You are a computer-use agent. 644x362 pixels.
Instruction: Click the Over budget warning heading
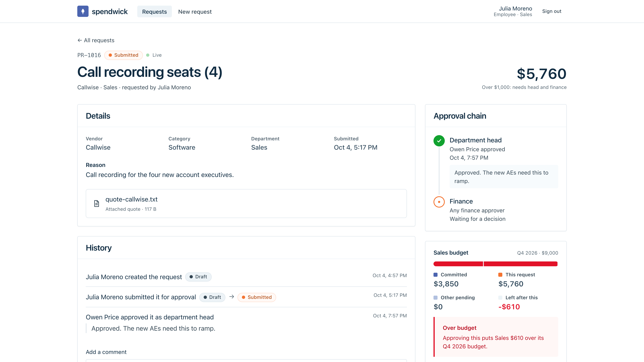460,328
